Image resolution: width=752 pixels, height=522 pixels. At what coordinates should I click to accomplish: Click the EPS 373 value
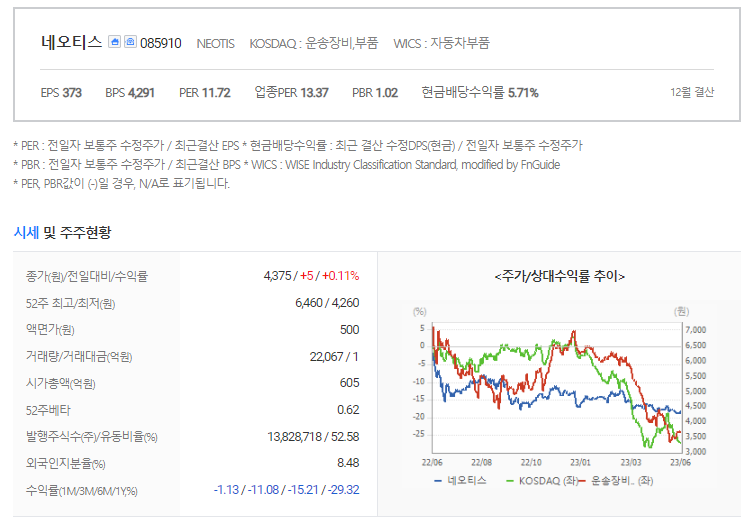[61, 93]
